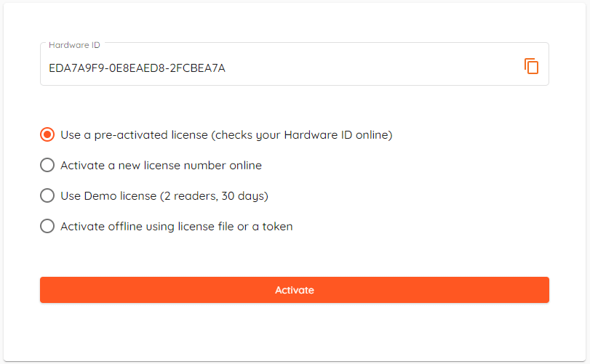This screenshot has height=364, width=590.
Task: Click 'or a token' in the offline option
Action: [x=265, y=227]
